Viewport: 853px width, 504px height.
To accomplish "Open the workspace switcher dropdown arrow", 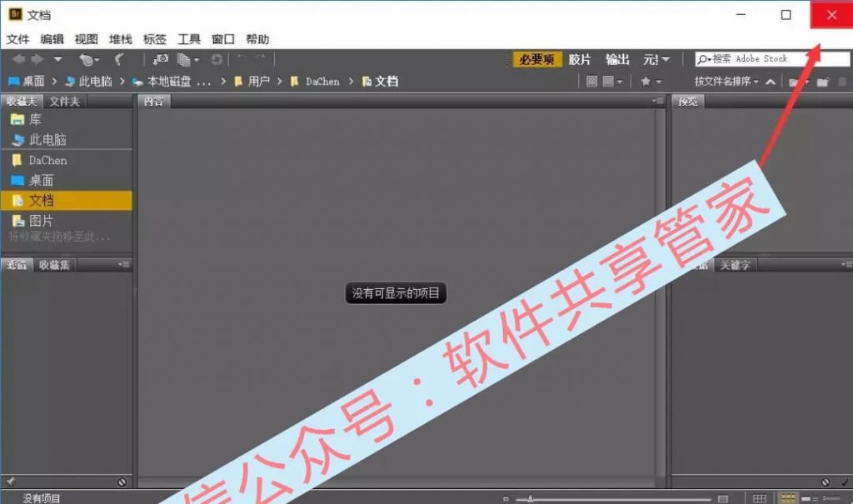I will 666,59.
